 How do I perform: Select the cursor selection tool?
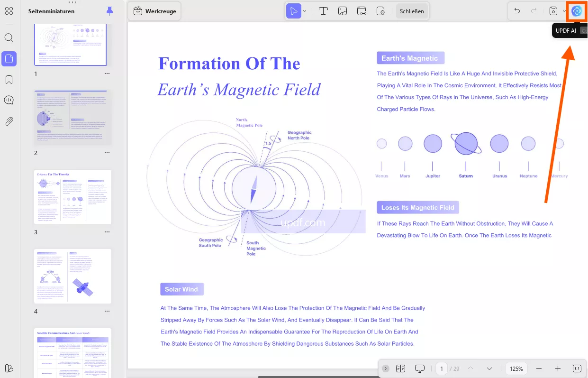point(294,11)
